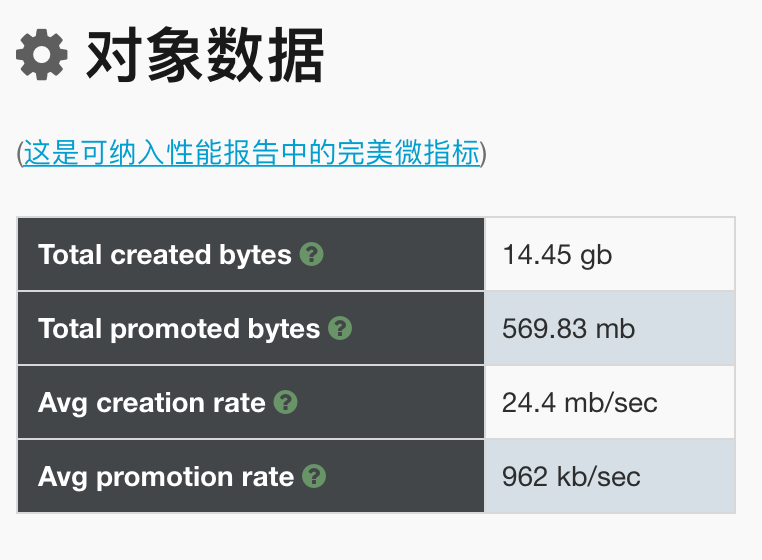Select the Avg promotion rate label
The height and width of the screenshot is (560, 762).
[166, 476]
